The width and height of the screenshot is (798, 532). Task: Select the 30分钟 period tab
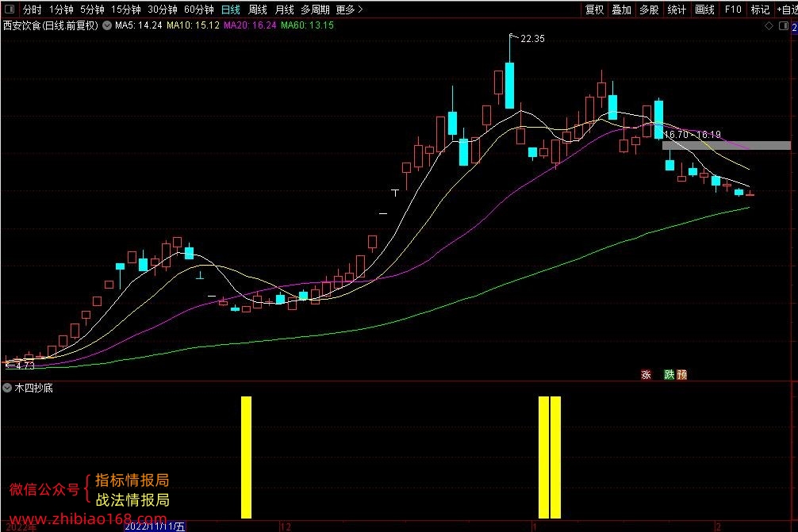(163, 10)
